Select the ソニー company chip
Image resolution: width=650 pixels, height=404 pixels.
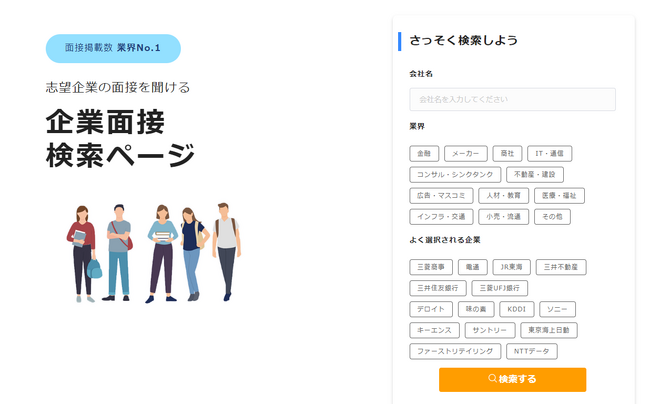coord(558,309)
